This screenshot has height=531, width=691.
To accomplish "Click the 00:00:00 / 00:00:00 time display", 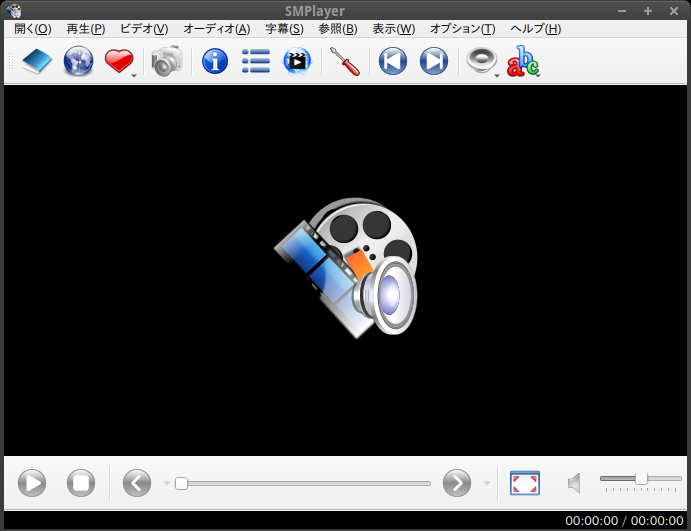I will 624,521.
